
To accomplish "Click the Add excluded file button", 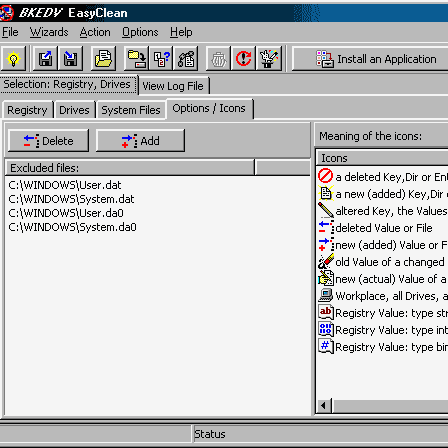I will (x=140, y=141).
